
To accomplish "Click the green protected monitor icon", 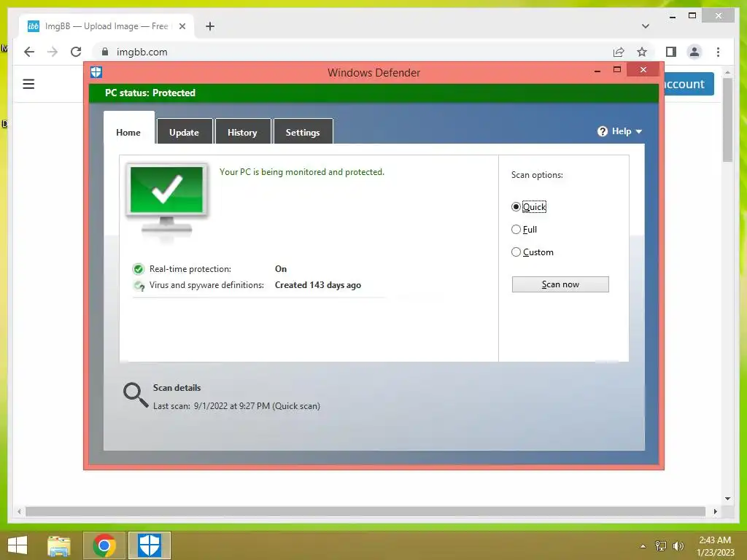I will (167, 202).
